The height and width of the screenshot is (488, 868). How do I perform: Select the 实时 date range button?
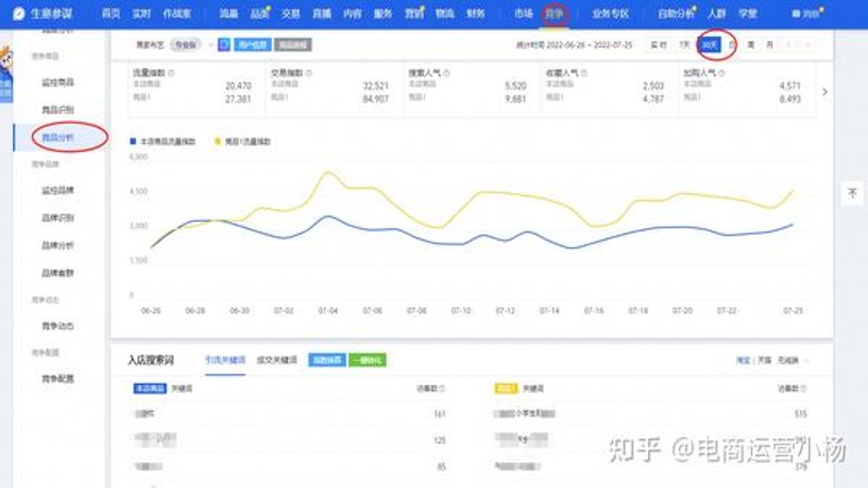coord(658,45)
